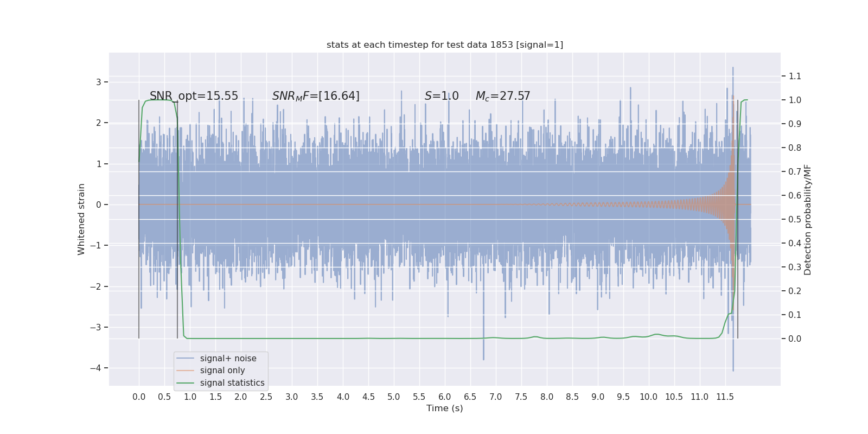Click the x-axis tick label 2.0

tap(241, 397)
